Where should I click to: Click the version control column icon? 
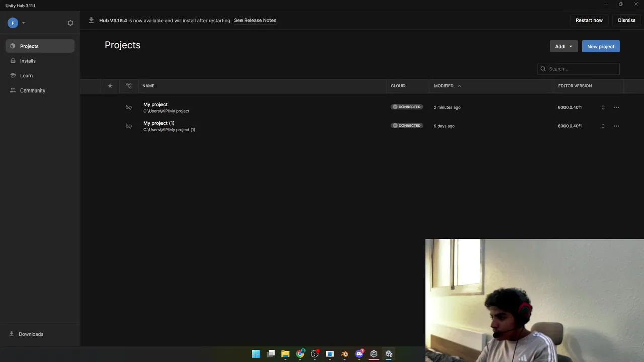click(129, 86)
